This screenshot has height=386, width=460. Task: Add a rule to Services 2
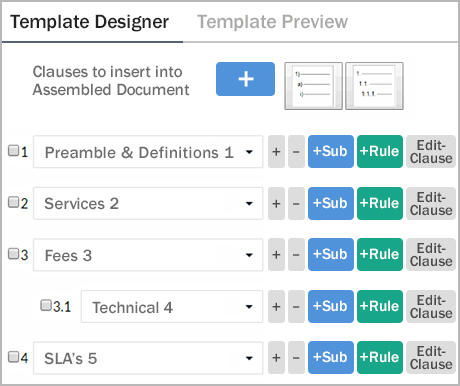(x=380, y=203)
